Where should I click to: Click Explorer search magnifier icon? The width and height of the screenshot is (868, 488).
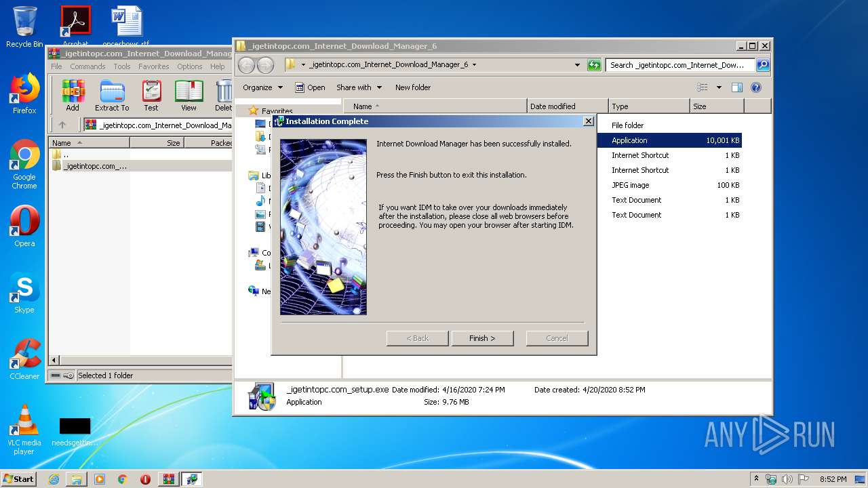[x=763, y=65]
